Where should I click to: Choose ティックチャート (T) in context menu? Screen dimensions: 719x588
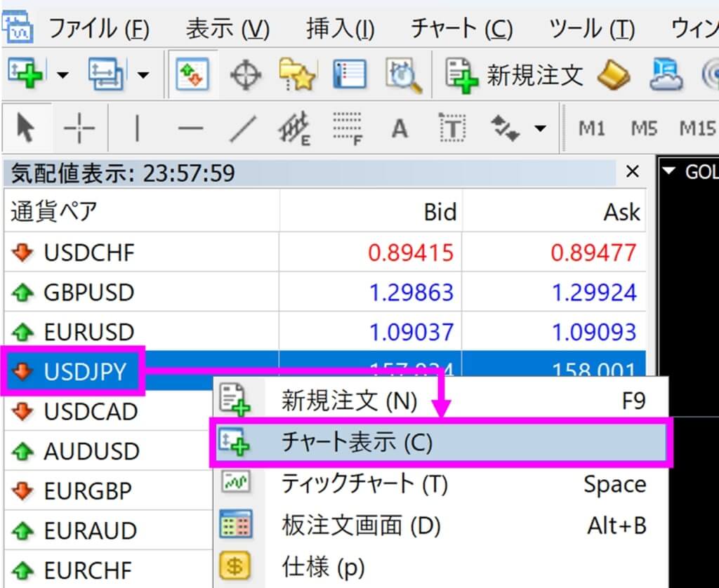pyautogui.click(x=440, y=483)
